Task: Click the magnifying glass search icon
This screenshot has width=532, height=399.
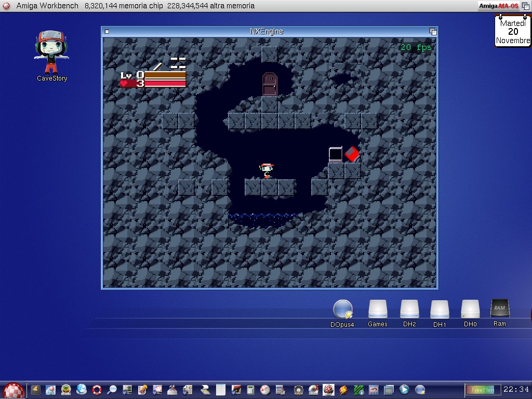Action: (112, 390)
